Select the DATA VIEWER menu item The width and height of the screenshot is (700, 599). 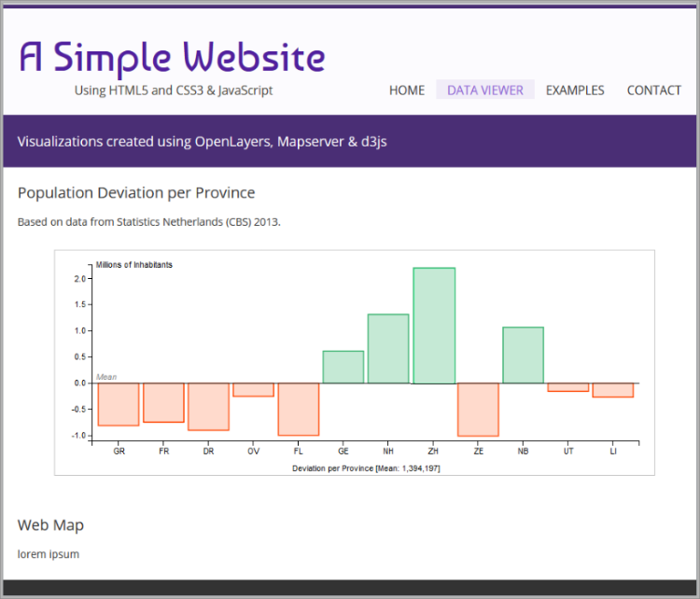tap(485, 90)
